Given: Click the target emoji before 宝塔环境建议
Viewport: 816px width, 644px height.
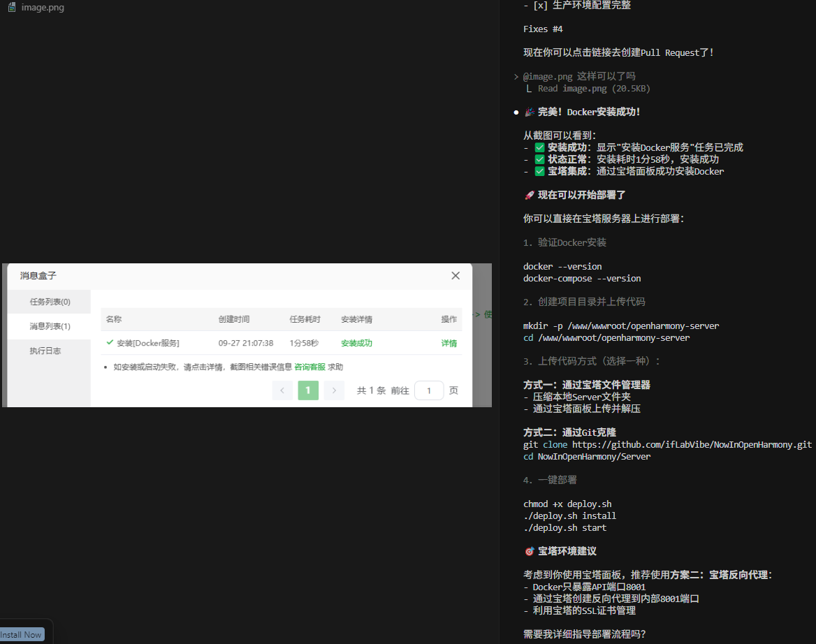Looking at the screenshot, I should (529, 551).
